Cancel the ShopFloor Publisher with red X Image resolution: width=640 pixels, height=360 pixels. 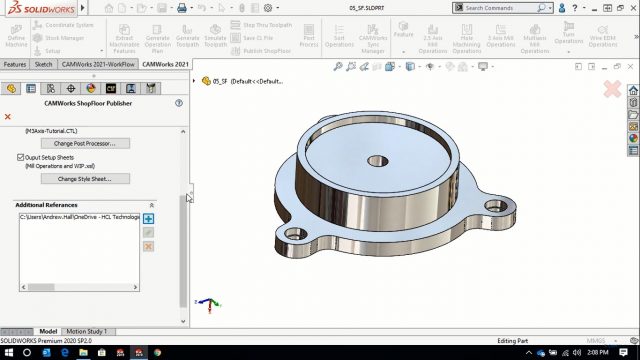click(x=7, y=117)
